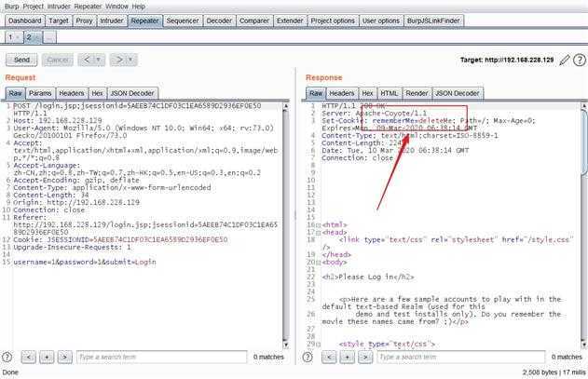Select the Request JSON Decoder tab
Image resolution: width=588 pixels, height=379 pixels.
(x=132, y=93)
